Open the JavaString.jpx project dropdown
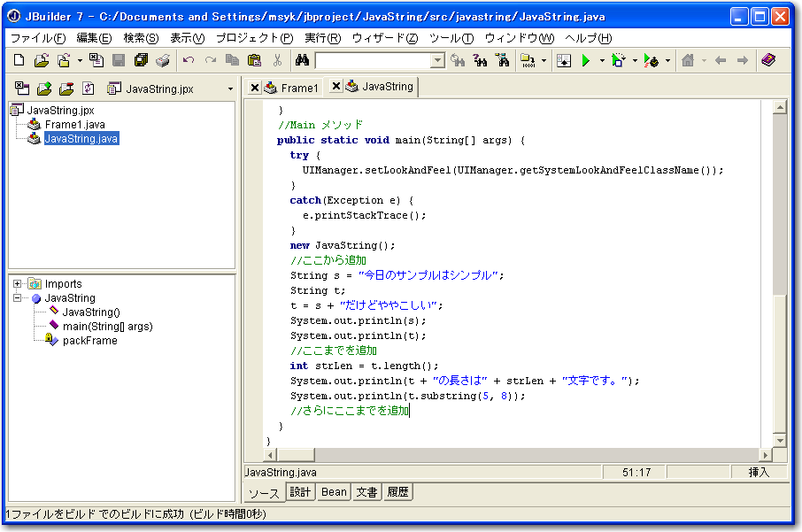This screenshot has height=532, width=802. click(x=230, y=89)
